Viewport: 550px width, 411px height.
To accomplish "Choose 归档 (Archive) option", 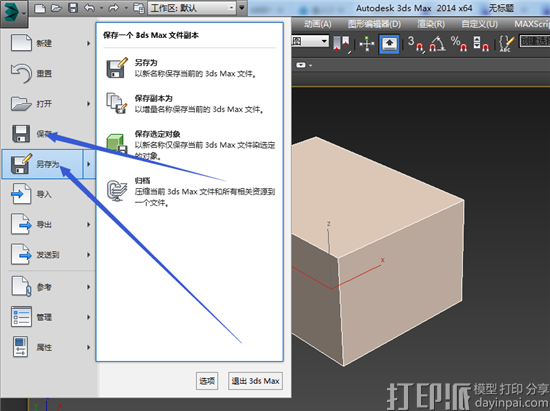I will 189,191.
